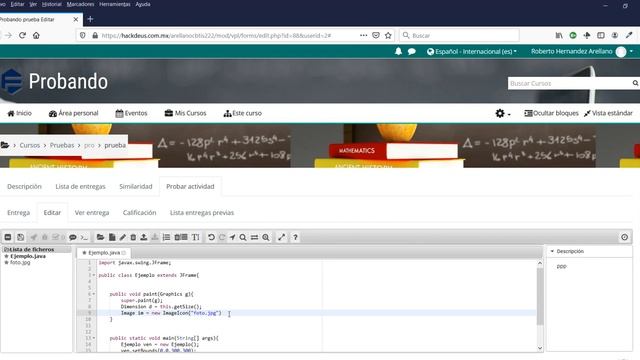Click the location-arrow icon in editor toolbar

(x=232, y=237)
